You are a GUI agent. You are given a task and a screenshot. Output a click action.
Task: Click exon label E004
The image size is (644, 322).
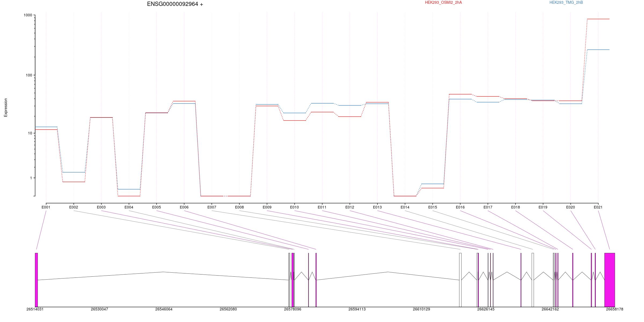click(129, 207)
